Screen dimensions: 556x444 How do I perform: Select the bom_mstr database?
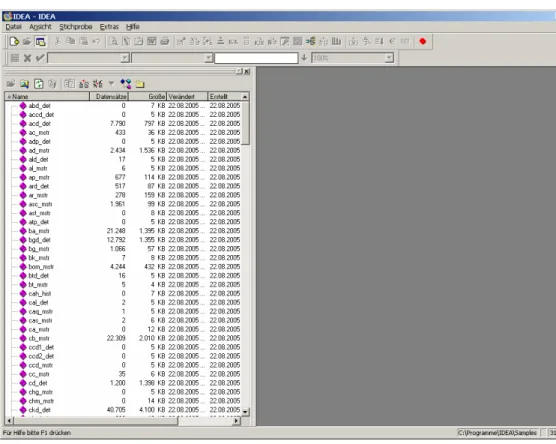pos(41,267)
